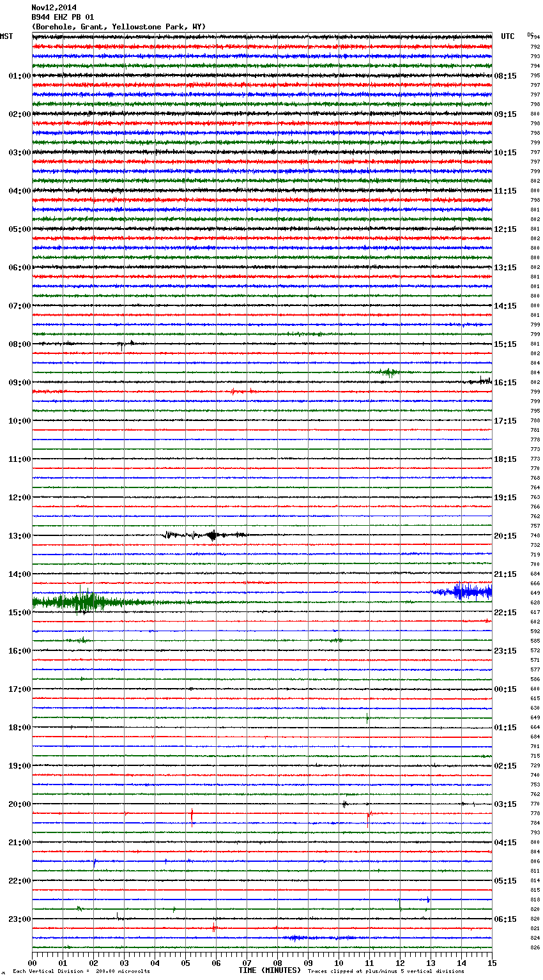This screenshot has width=543, height=980.
Task: Click the "21:00" MST time label
Action: [x=20, y=843]
